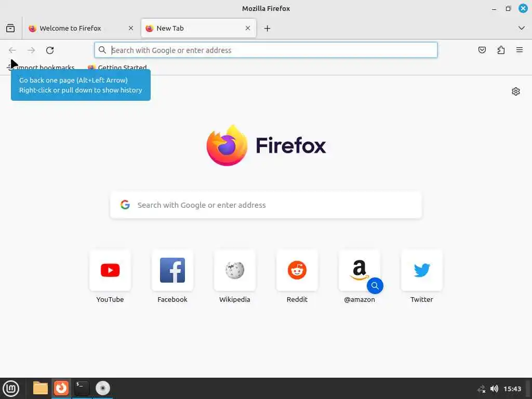Click the 15:43 clock in the panel
This screenshot has width=532, height=399.
(x=512, y=389)
